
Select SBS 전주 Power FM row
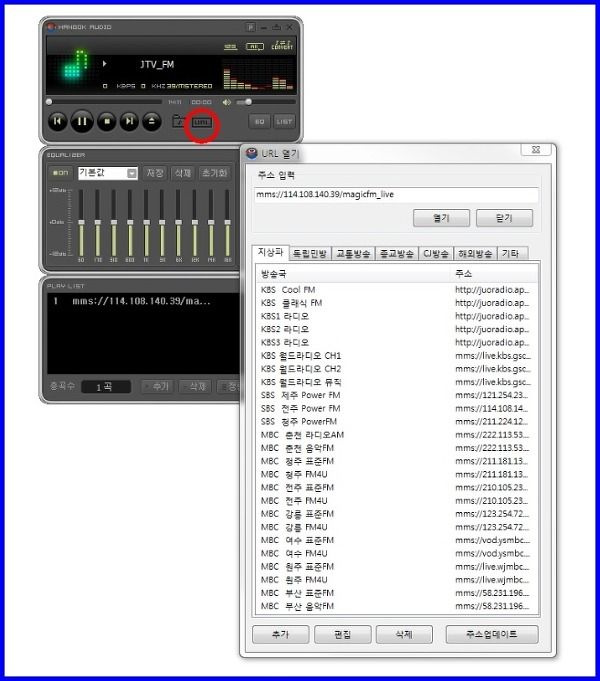tap(397, 408)
